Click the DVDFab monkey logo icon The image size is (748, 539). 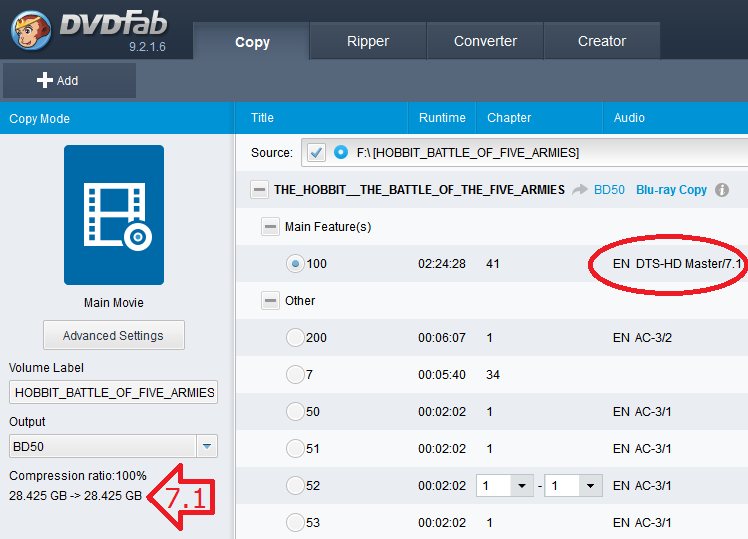31,31
